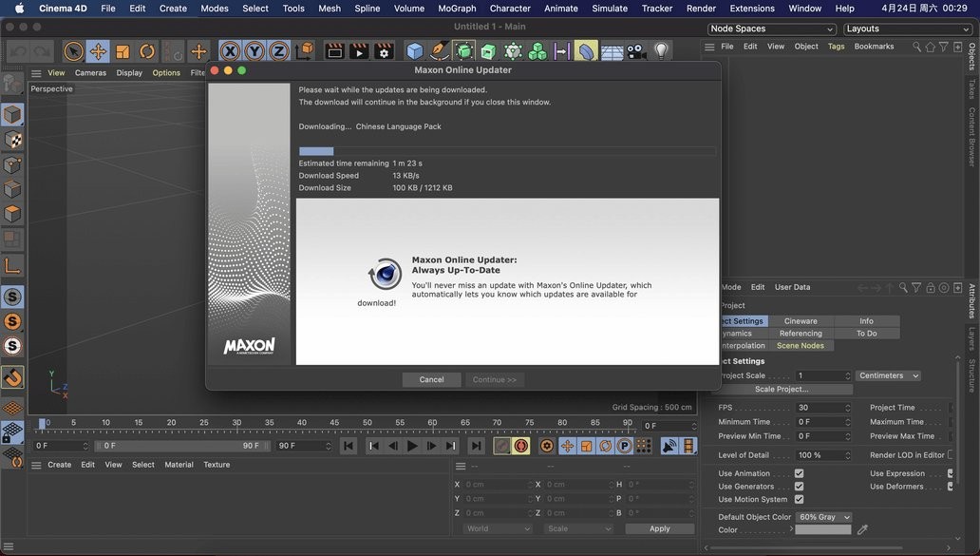Cancel the updater download
This screenshot has height=556, width=980.
[x=431, y=379]
